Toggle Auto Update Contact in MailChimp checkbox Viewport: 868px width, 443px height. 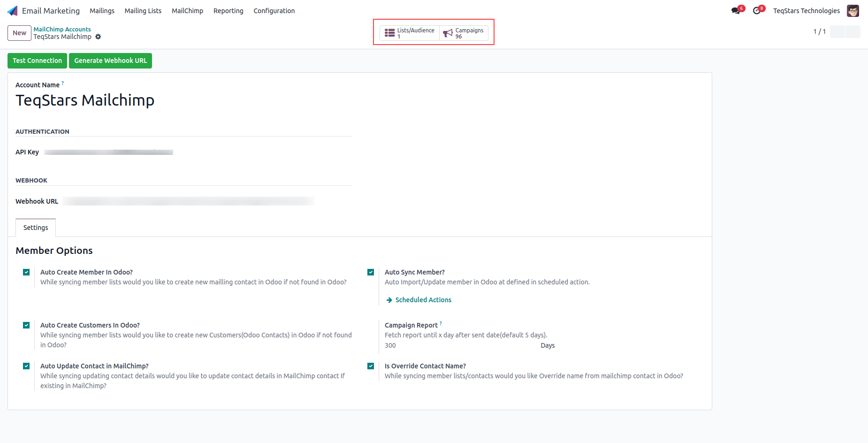pos(26,366)
